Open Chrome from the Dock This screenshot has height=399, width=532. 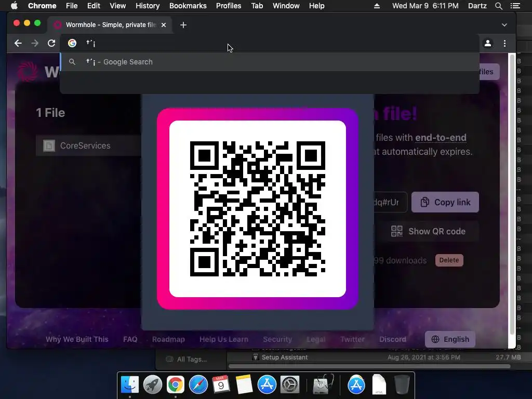pyautogui.click(x=176, y=385)
